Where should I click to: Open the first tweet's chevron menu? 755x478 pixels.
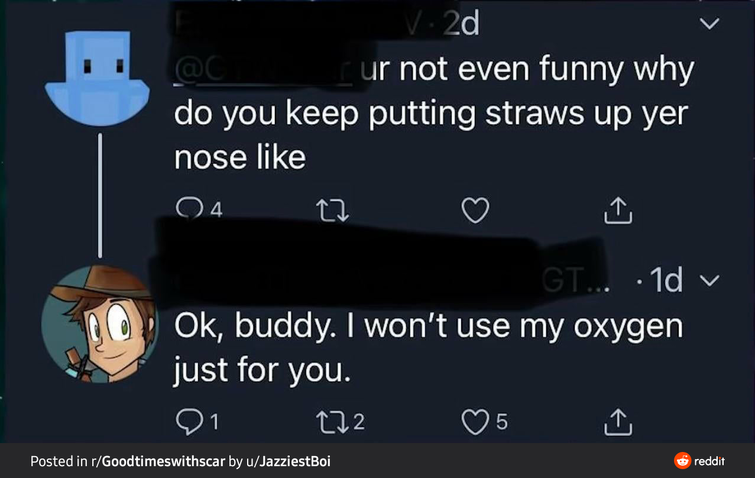[x=709, y=21]
